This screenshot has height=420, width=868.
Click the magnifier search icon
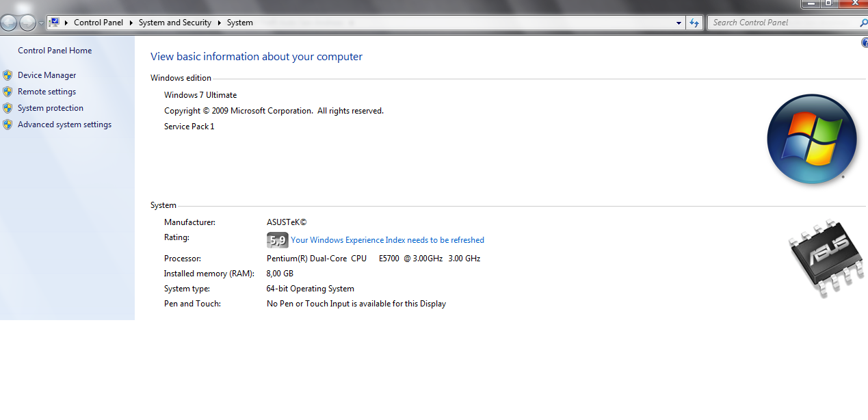click(x=863, y=23)
